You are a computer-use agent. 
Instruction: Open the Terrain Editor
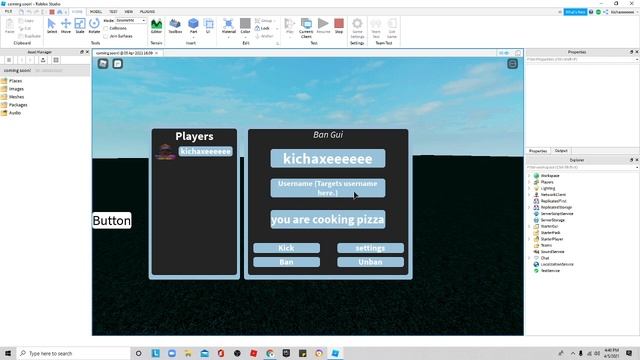[156, 26]
